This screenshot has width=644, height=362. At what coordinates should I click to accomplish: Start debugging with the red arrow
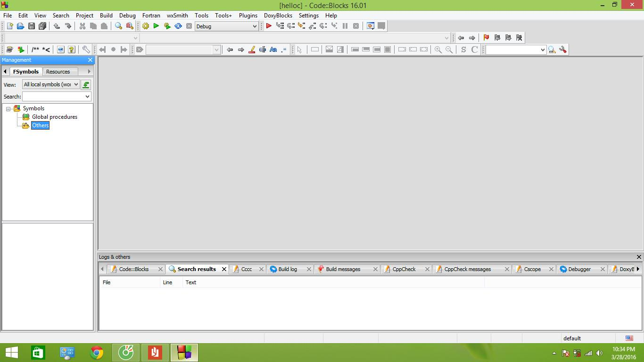click(x=269, y=26)
